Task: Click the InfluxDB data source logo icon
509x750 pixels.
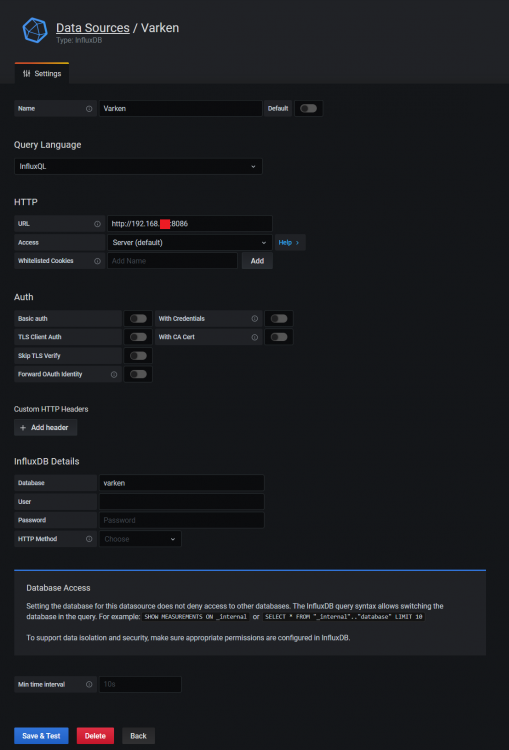Action: [x=35, y=30]
